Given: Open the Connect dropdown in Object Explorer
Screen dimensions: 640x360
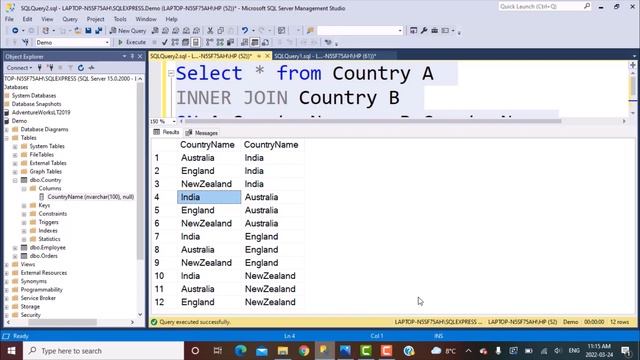Looking at the screenshot, I should click(x=19, y=68).
